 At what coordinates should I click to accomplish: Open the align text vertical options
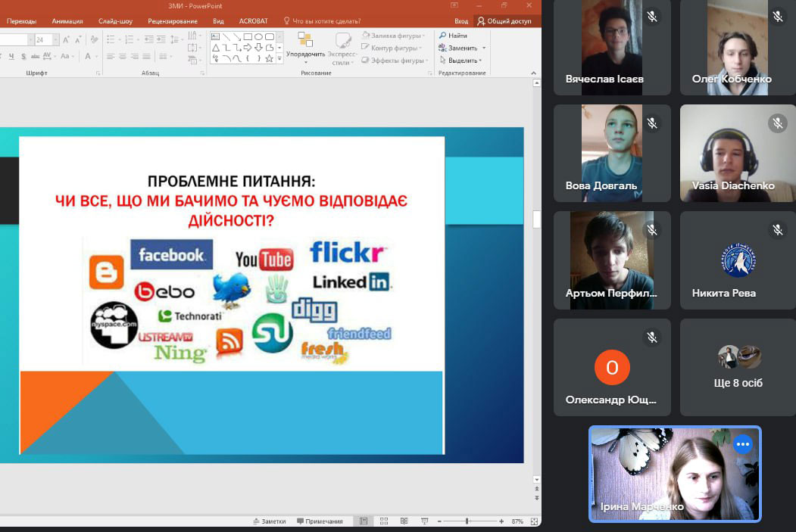click(193, 48)
